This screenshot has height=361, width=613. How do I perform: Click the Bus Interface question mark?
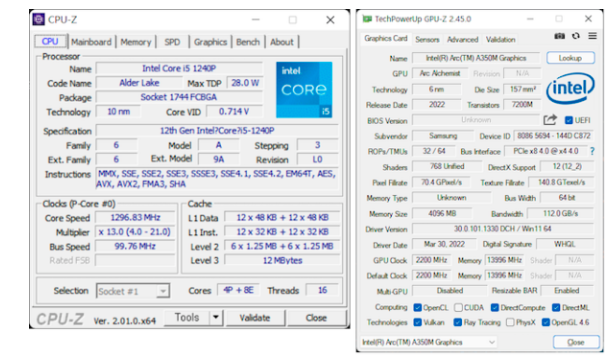(x=592, y=151)
